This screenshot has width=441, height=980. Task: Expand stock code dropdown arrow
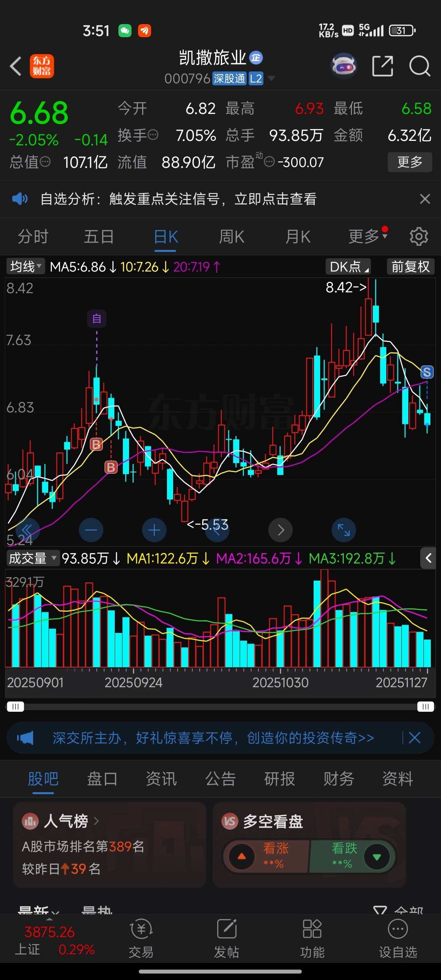pyautogui.click(x=271, y=78)
